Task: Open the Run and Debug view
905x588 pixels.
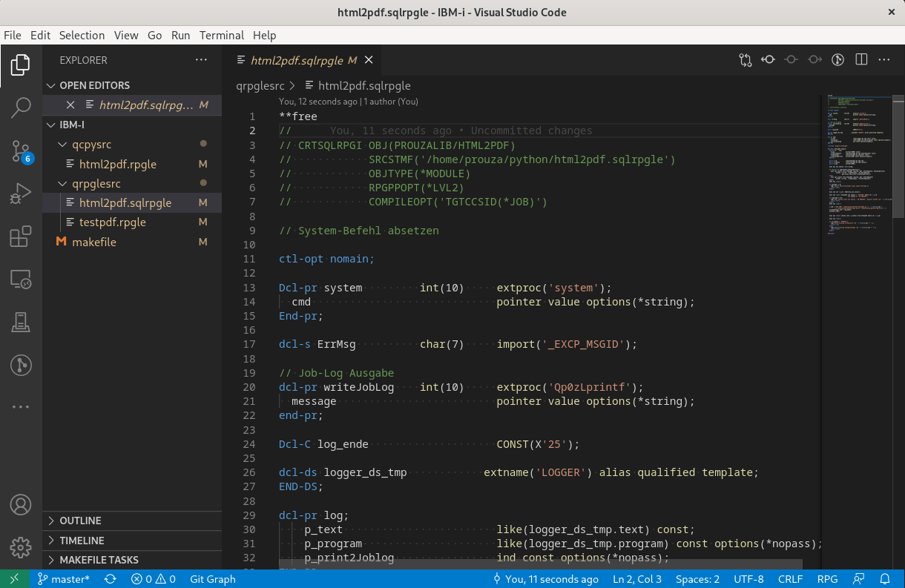Action: coord(21,194)
